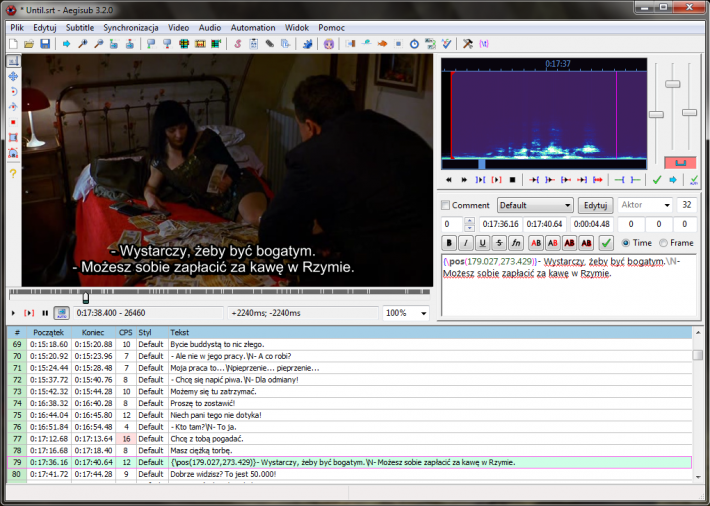Viewport: 710px width, 506px height.
Task: Click the video seek bar handle
Action: [86, 297]
